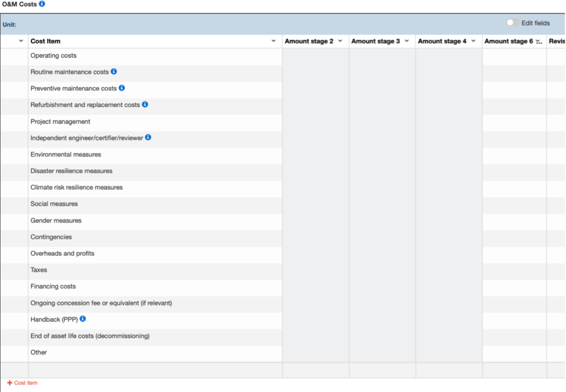Show info for Independent engineer/certifier/reviewer
Viewport: 566px width, 392px height.
coord(148,137)
